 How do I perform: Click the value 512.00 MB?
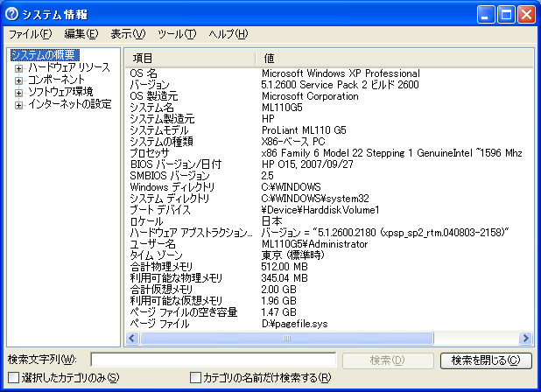pos(285,267)
